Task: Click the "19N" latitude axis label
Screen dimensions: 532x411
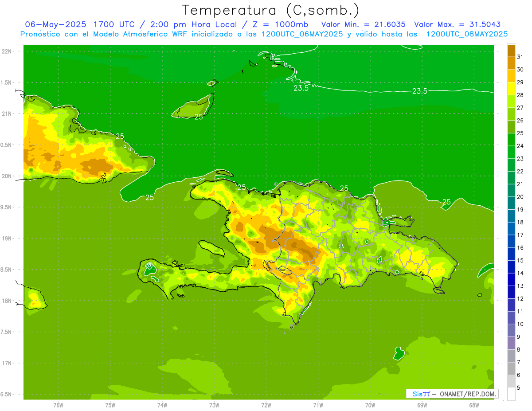Action: click(7, 239)
